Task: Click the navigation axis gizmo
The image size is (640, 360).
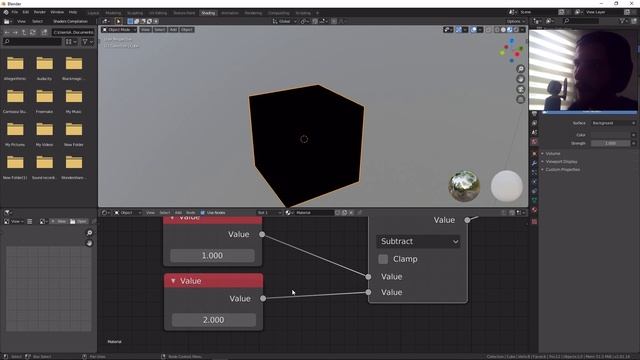Action: (x=511, y=51)
